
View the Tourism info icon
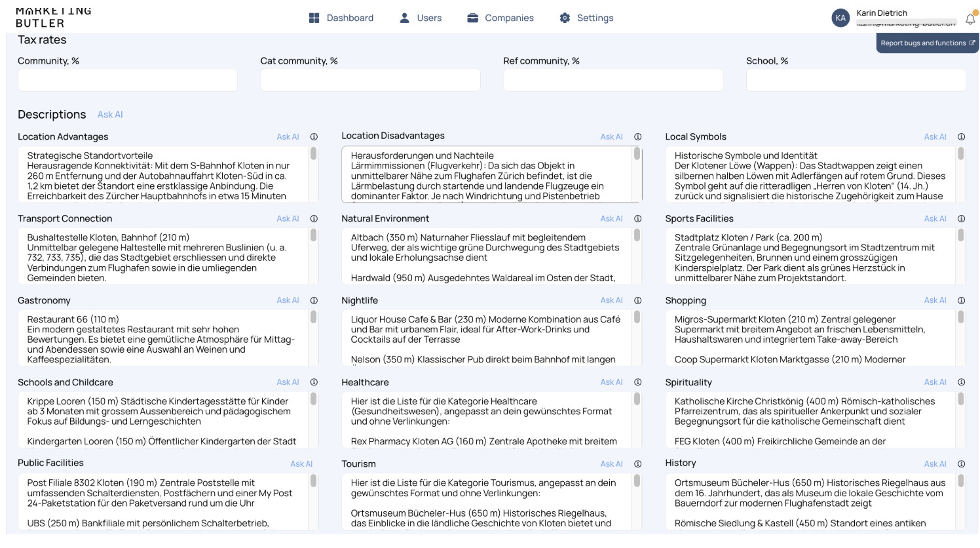637,464
